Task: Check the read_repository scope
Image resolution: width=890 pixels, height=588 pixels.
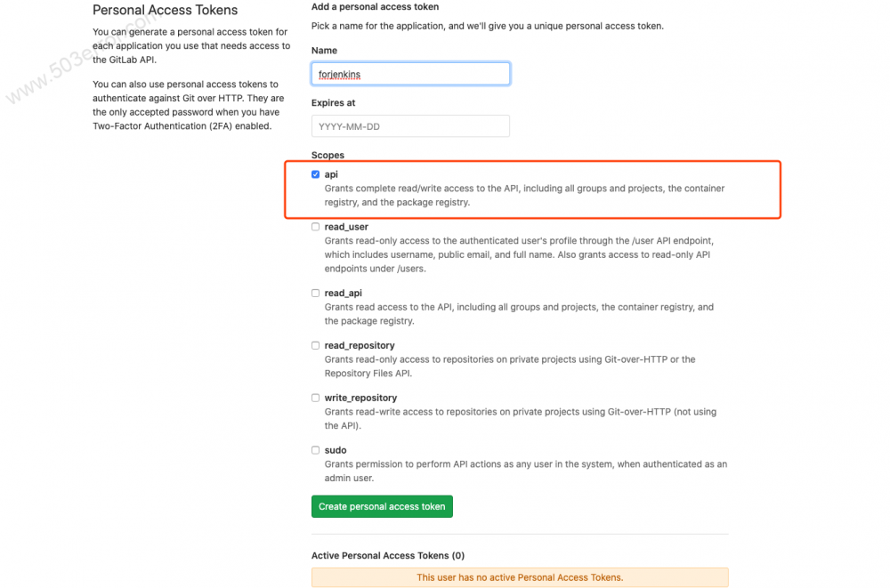Action: (x=315, y=345)
